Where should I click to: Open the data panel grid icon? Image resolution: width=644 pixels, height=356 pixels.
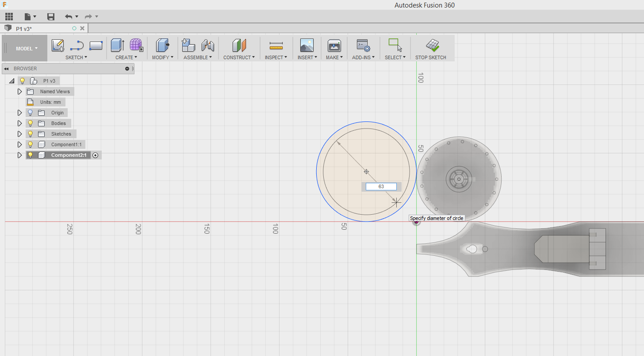coord(9,17)
